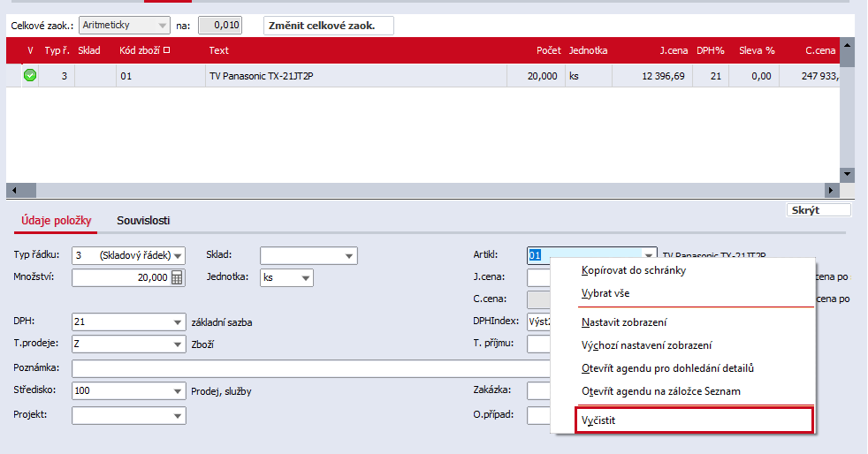Click the Skrýt button
Screen dimensions: 868x454
click(x=819, y=210)
